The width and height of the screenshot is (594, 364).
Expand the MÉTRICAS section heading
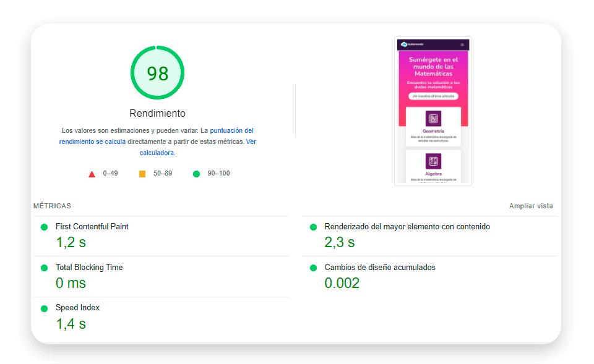(52, 206)
